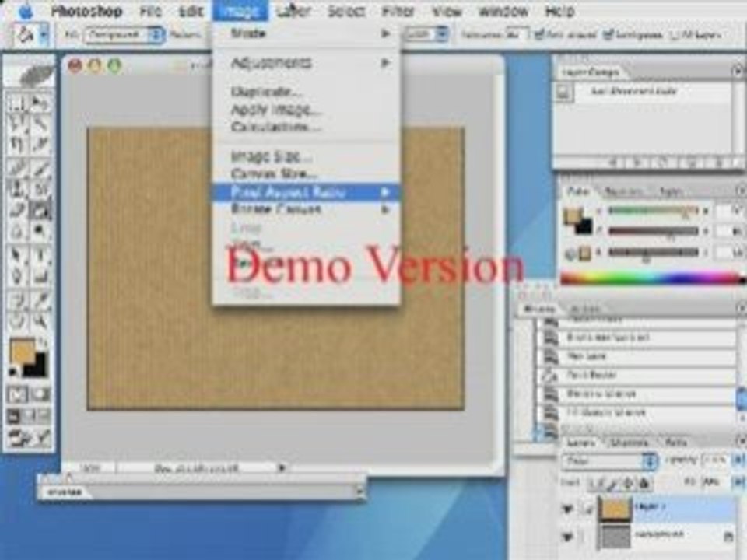
Task: Open the layer Opacity slider arrow
Action: (x=738, y=460)
